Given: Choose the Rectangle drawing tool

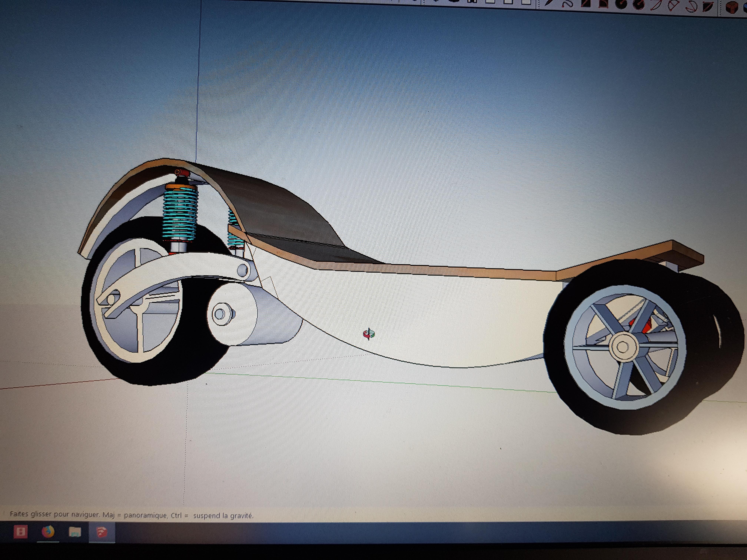Looking at the screenshot, I should tap(586, 3).
